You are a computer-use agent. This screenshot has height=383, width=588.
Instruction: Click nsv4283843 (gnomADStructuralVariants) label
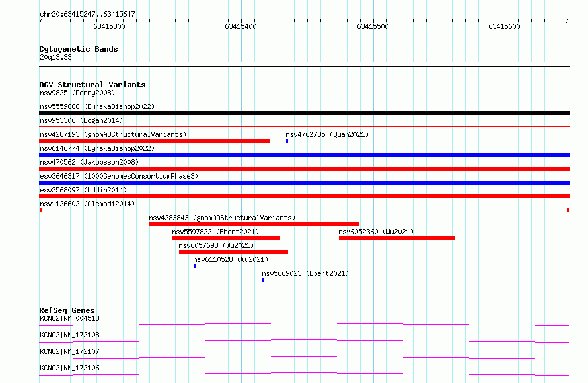(222, 218)
